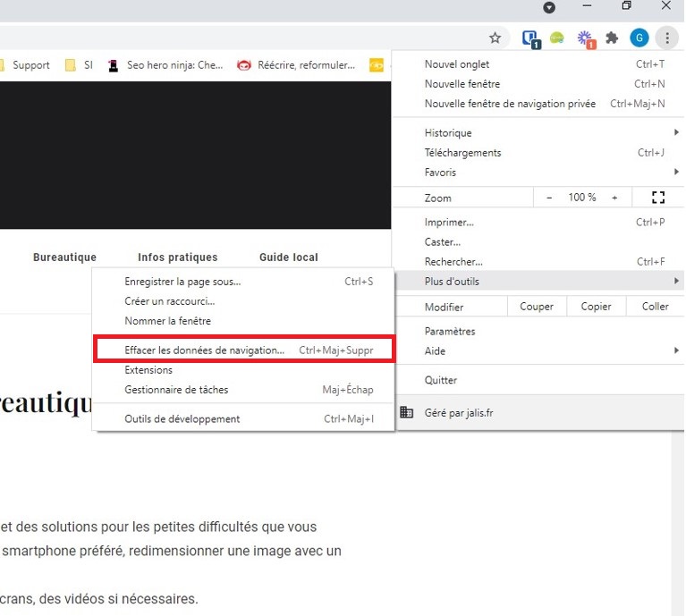Click the three-dot Chrome menu button
This screenshot has width=686, height=616.
click(x=666, y=38)
